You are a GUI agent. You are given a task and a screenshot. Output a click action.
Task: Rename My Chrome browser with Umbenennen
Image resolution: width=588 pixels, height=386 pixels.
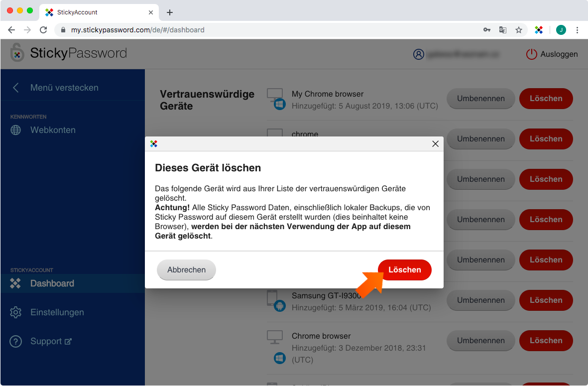[x=481, y=98]
